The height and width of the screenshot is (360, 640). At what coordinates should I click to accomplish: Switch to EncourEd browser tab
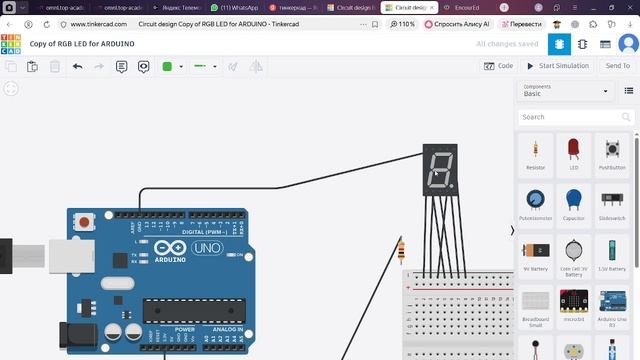point(462,7)
